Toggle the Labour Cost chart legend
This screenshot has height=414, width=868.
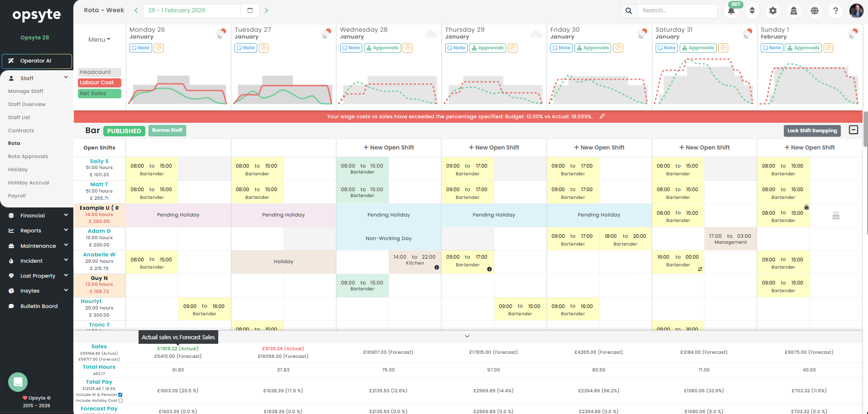[x=99, y=82]
